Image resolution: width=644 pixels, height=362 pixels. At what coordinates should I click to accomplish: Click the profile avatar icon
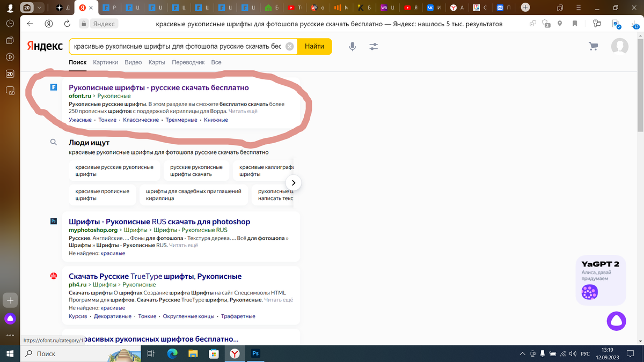[x=619, y=46]
